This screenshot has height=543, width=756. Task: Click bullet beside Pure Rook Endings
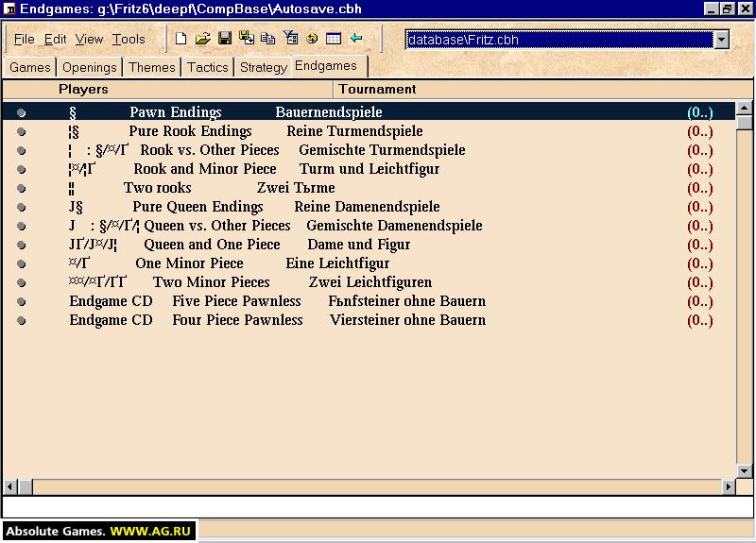point(21,131)
